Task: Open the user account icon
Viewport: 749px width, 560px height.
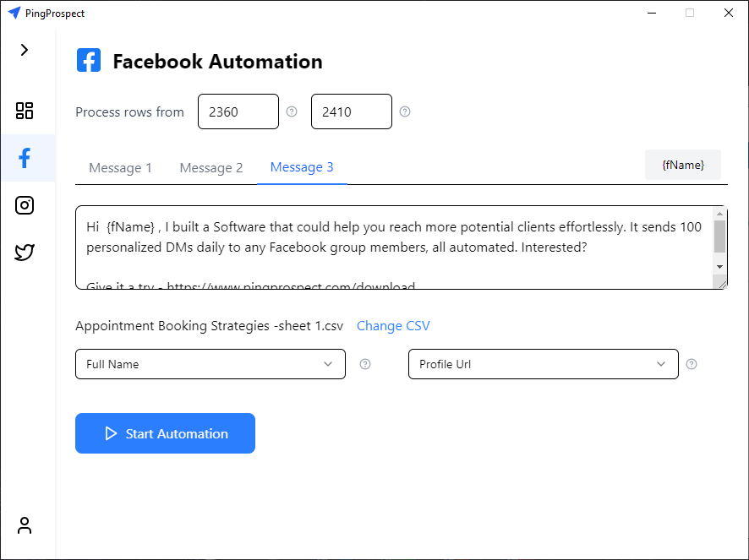Action: (25, 525)
